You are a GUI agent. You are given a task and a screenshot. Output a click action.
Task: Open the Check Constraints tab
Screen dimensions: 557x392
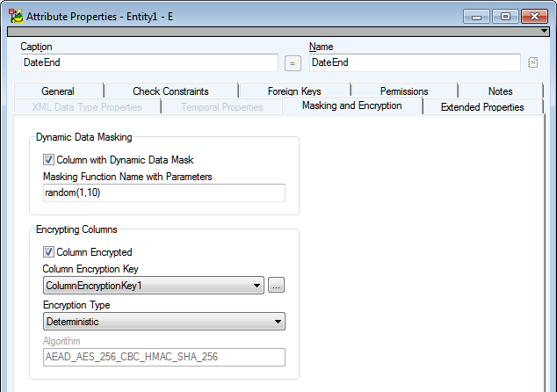(170, 91)
